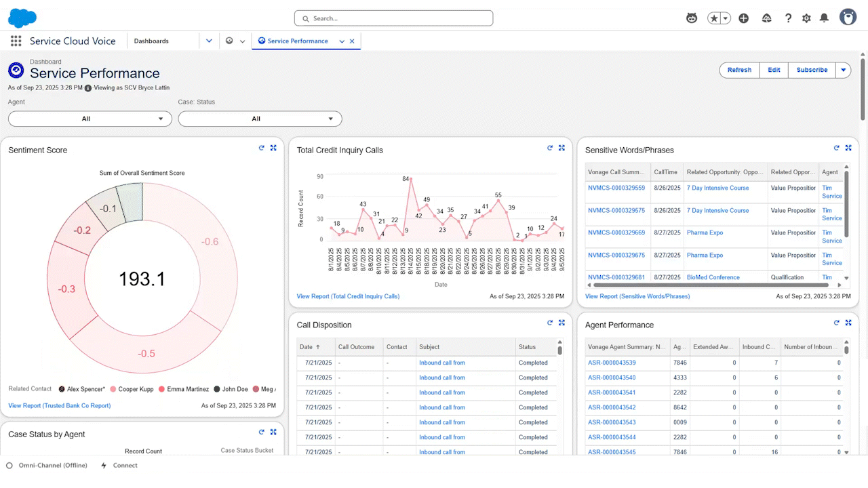Open the Case: Status filter dropdown

[260, 118]
